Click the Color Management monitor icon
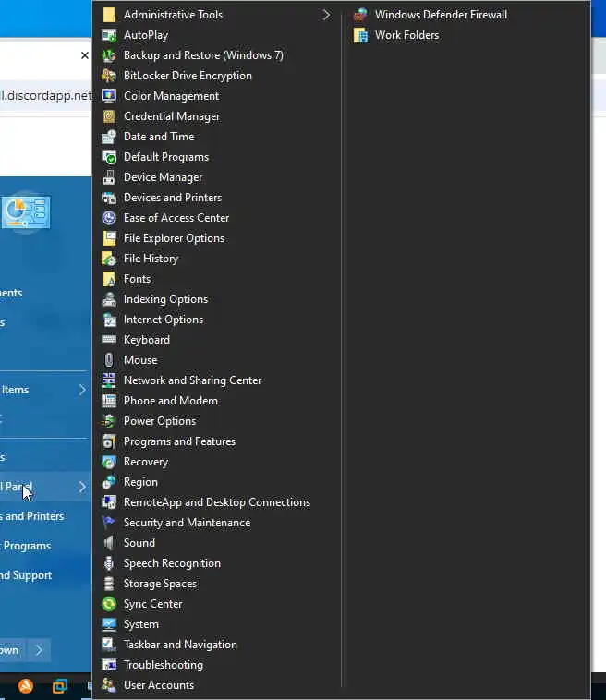The height and width of the screenshot is (700, 606). 109,96
